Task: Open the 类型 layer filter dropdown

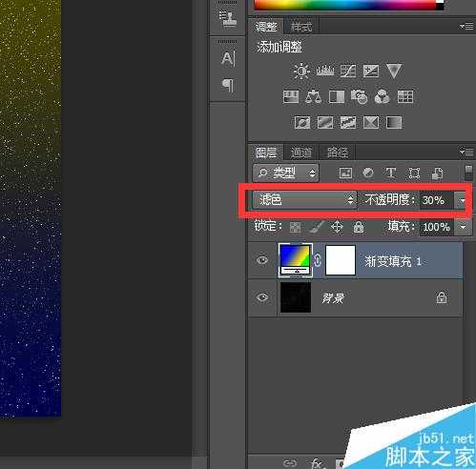Action: tap(285, 173)
